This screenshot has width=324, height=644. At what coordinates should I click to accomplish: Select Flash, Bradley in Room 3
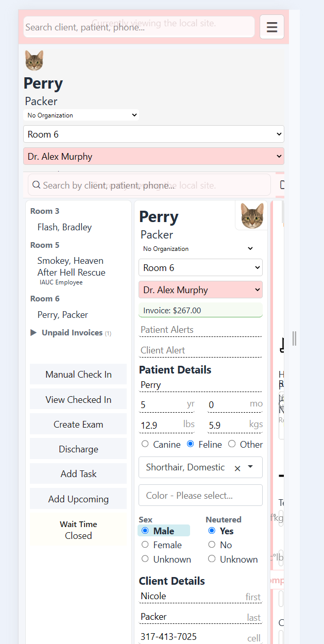[64, 227]
